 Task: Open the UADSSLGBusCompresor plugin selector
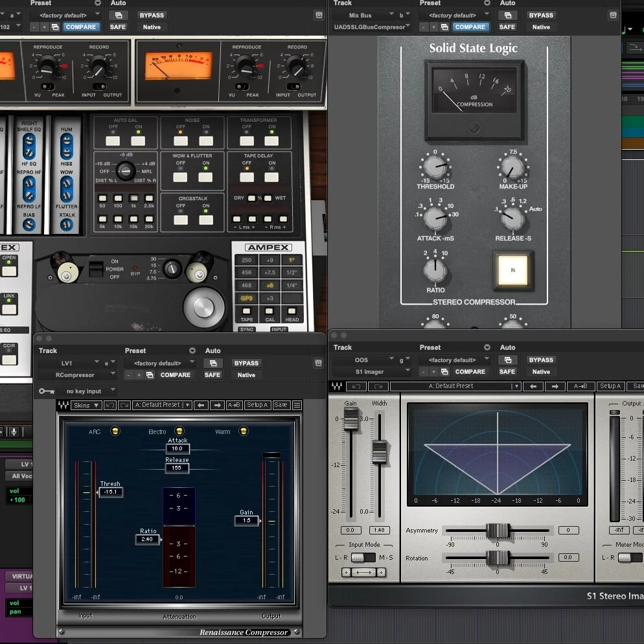pos(372,27)
